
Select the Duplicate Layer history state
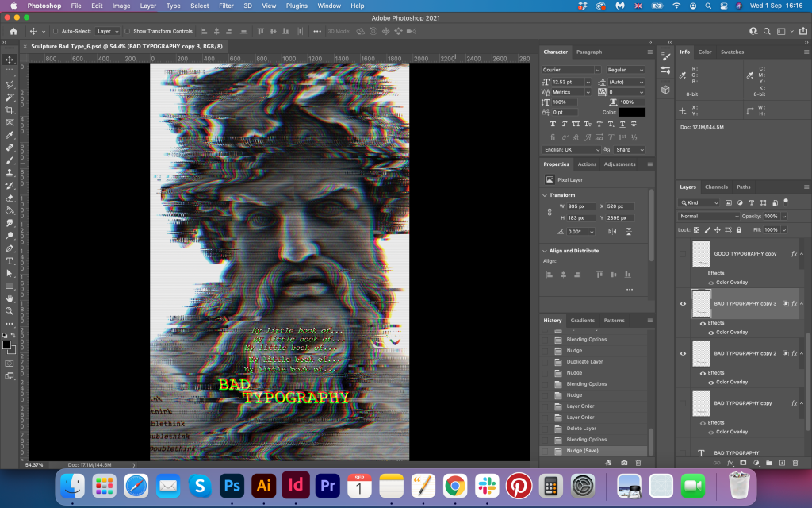[x=584, y=361]
